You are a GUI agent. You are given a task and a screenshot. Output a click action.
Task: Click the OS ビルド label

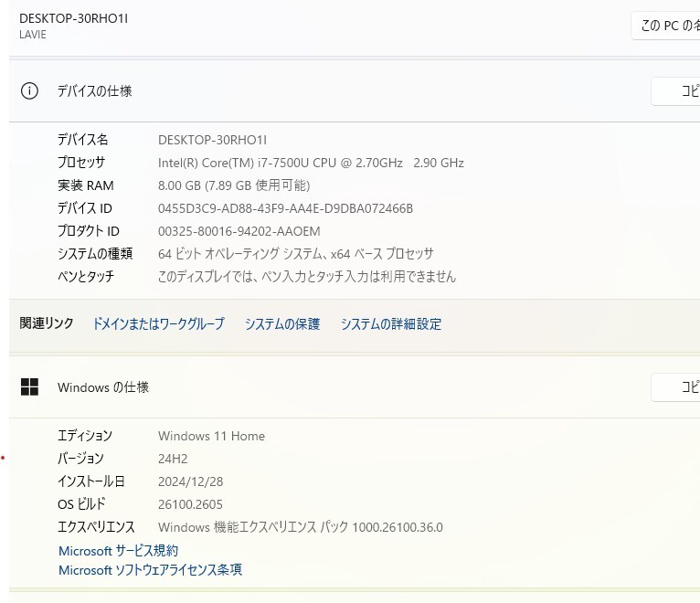point(81,504)
